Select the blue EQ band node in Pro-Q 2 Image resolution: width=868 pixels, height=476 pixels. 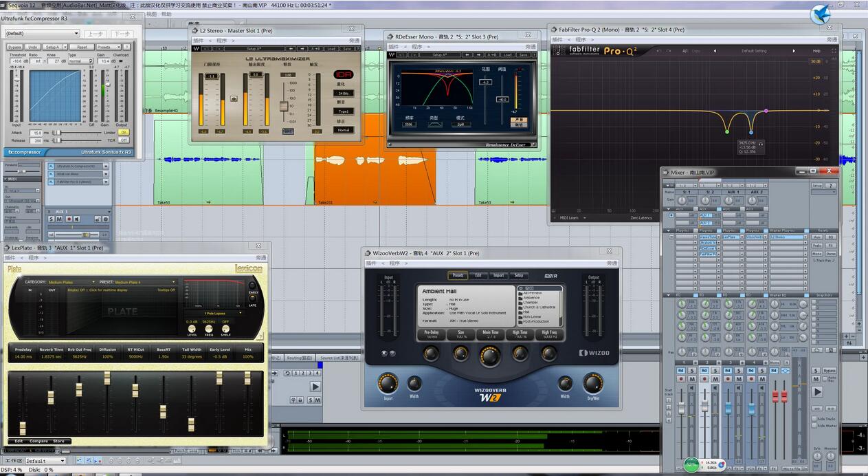point(750,131)
